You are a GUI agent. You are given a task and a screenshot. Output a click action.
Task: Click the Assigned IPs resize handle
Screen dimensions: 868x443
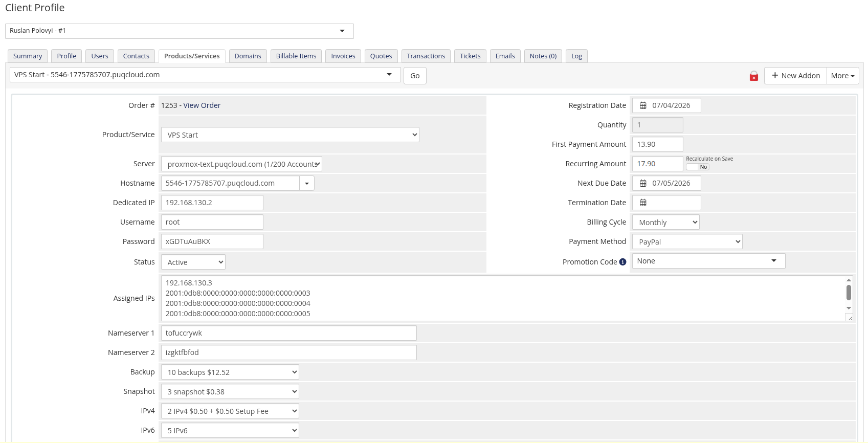(x=849, y=318)
